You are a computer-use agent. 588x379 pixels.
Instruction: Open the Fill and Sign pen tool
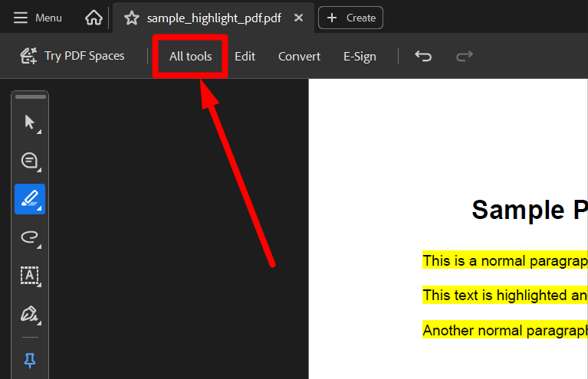30,314
